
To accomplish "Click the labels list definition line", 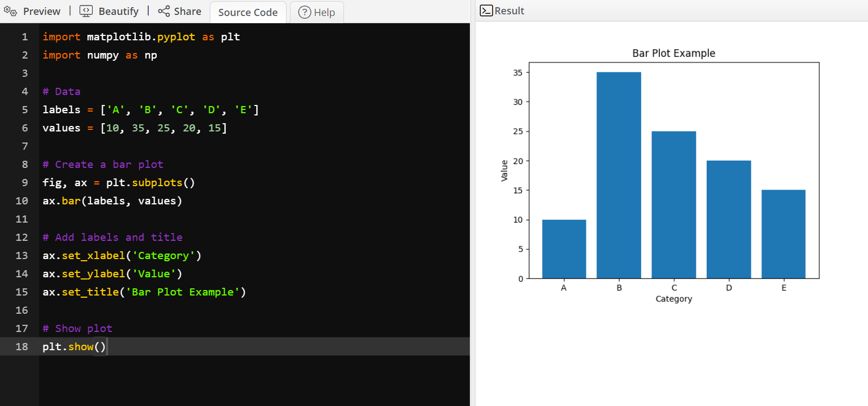I will (x=151, y=110).
